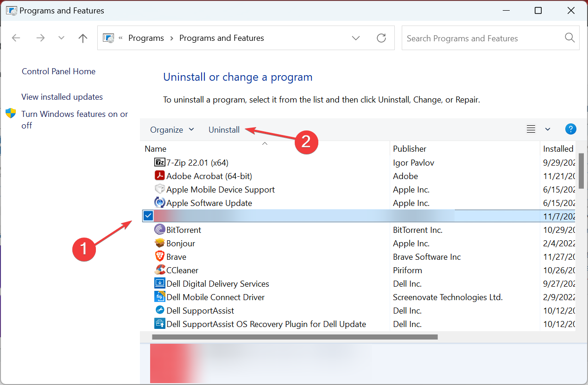Open Turn Windows features on or off
Viewport: 588px width, 385px height.
click(75, 120)
